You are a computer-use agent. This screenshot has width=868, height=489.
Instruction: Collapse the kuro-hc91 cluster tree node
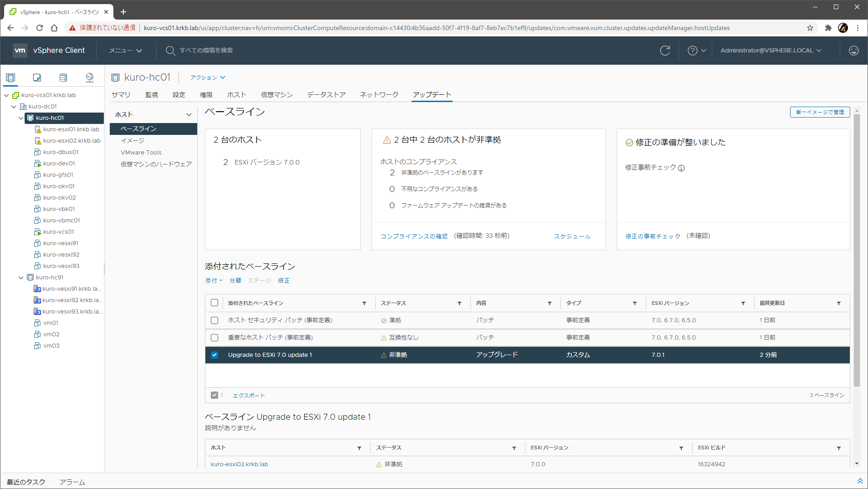pyautogui.click(x=21, y=278)
